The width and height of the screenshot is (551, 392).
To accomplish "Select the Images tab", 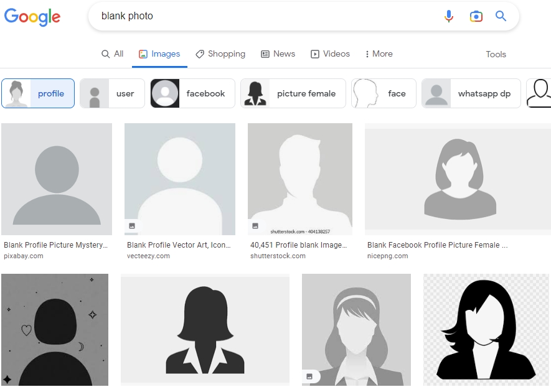I will (x=159, y=54).
